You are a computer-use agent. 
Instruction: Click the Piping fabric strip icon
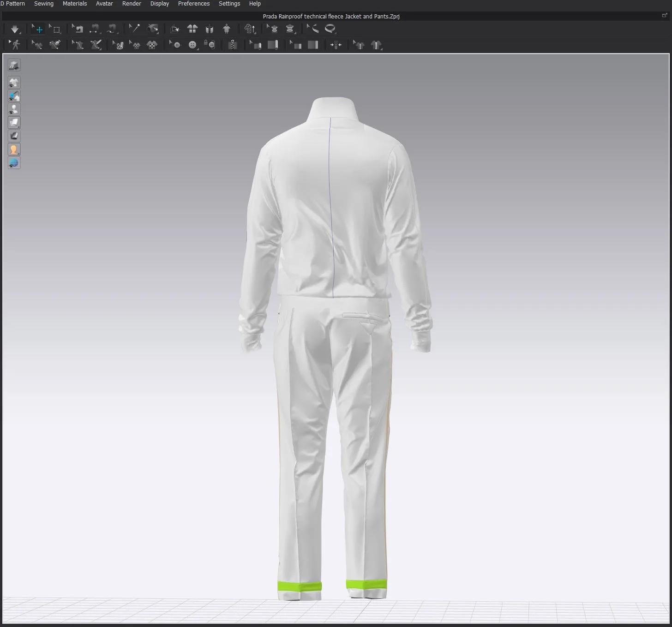(313, 45)
